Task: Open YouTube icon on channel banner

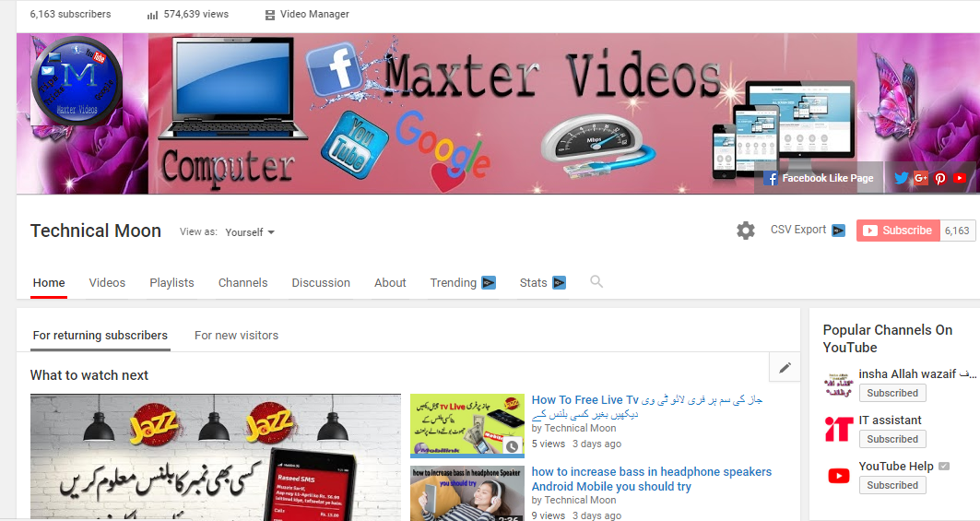Action: pos(960,178)
